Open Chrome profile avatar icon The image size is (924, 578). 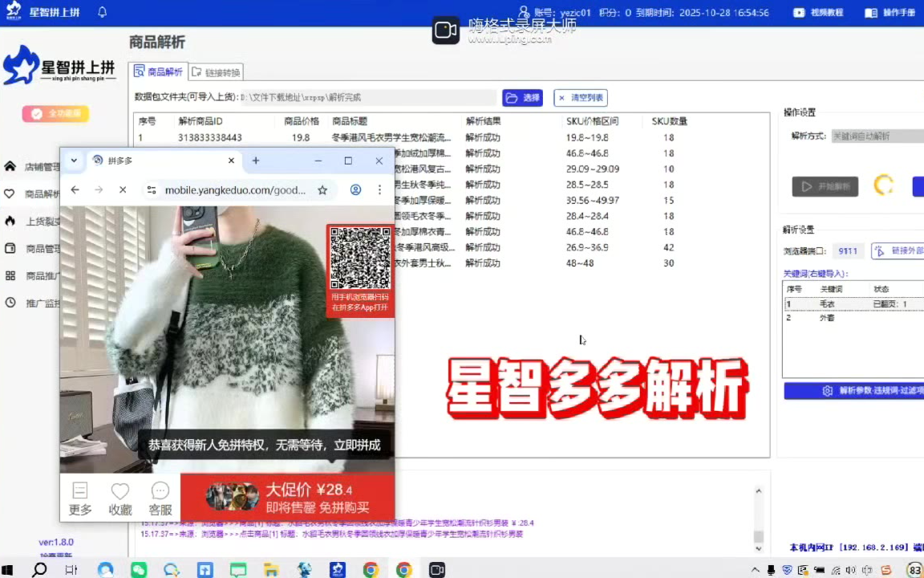tap(355, 190)
